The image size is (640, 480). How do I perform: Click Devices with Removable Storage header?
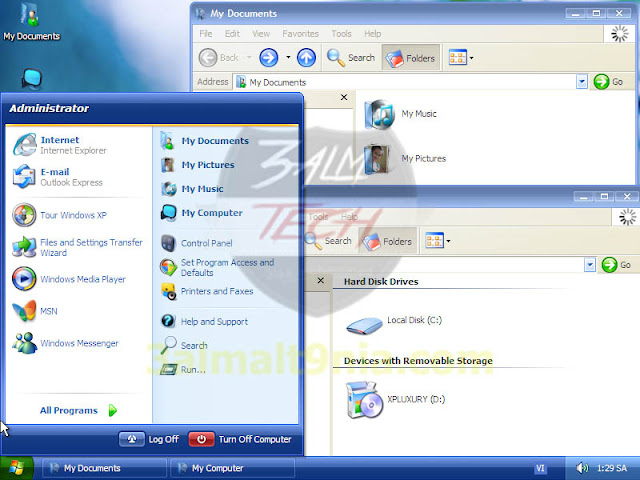[418, 361]
